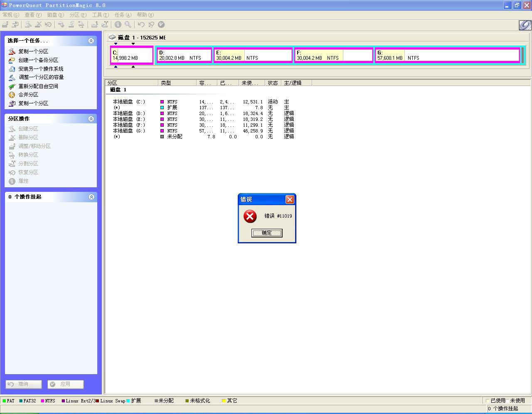Image resolution: width=532 pixels, height=414 pixels.
Task: Click the convert partition toolbar icon
Action: 81,24
